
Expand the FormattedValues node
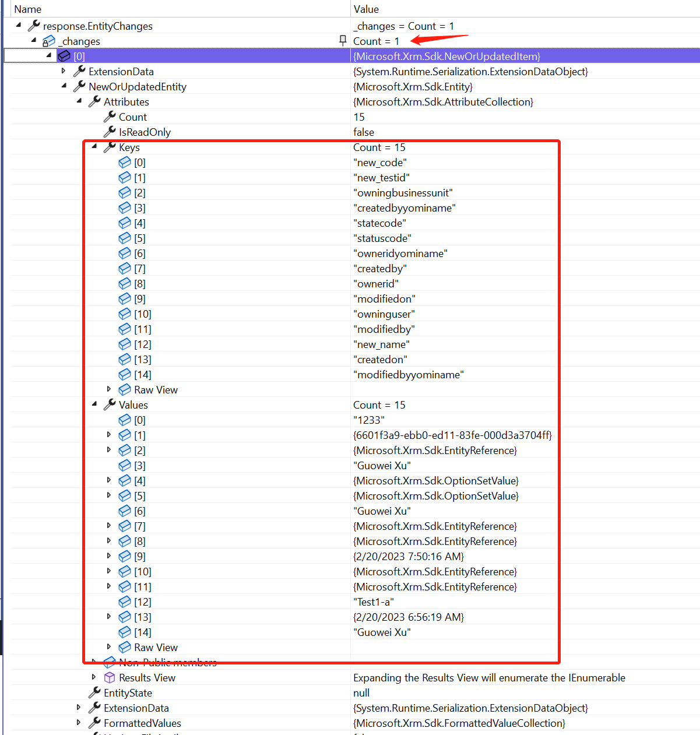79,723
